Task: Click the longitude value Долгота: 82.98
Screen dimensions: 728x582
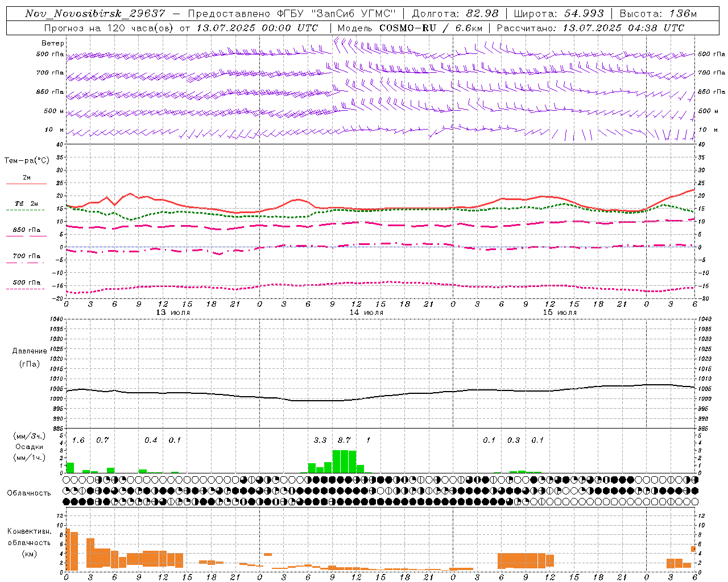Action: (455, 14)
